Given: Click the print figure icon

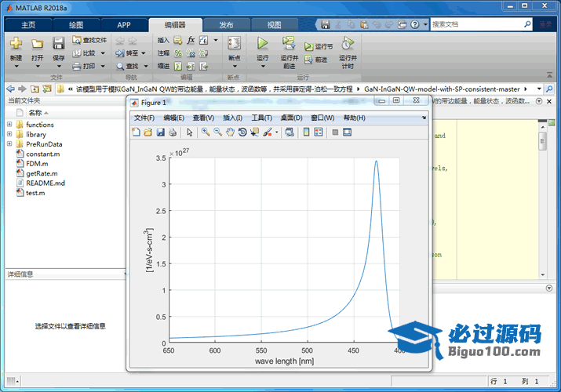Looking at the screenshot, I should point(173,132).
